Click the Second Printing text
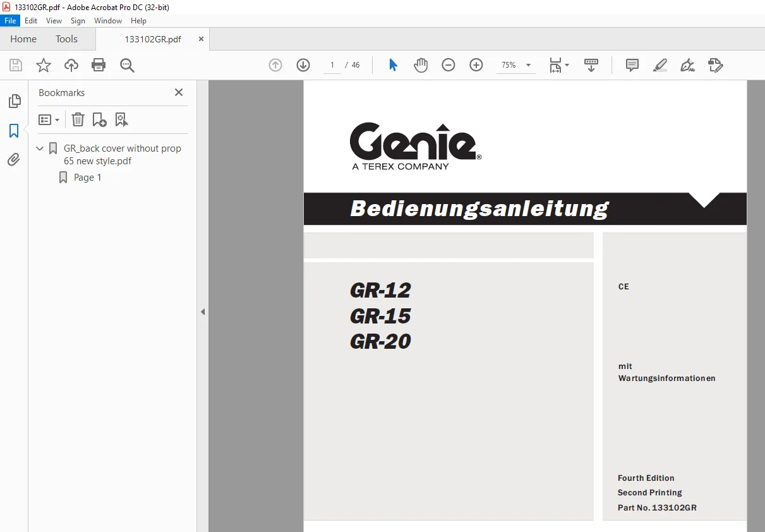Image resolution: width=765 pixels, height=532 pixels. [x=649, y=492]
